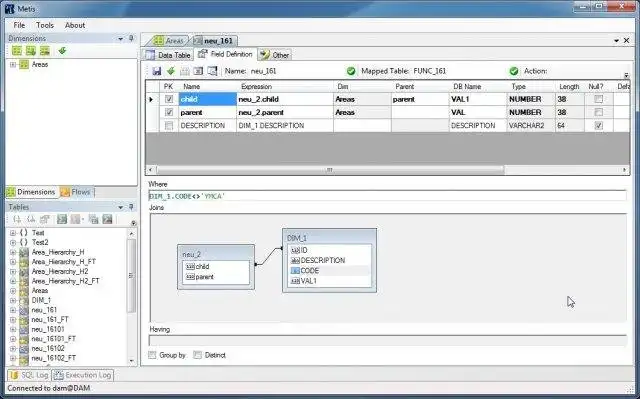Click the ID field icon in DIM_1 box

pos(295,250)
